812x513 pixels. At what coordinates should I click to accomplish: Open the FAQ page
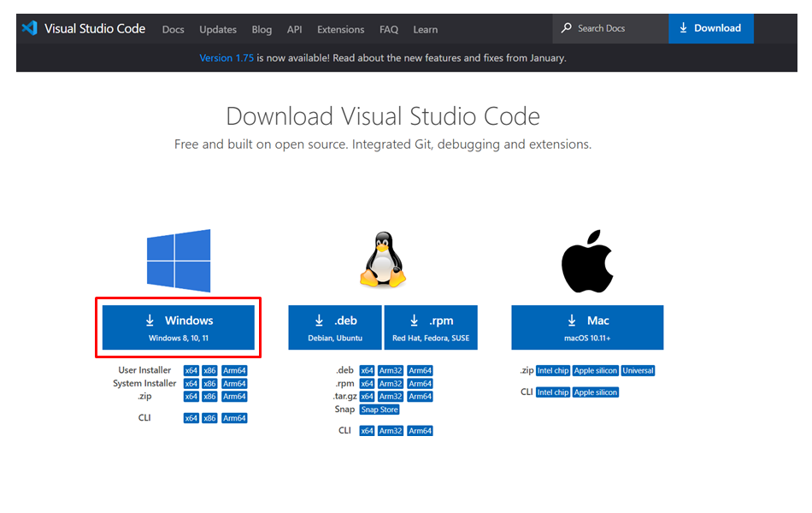(x=389, y=30)
